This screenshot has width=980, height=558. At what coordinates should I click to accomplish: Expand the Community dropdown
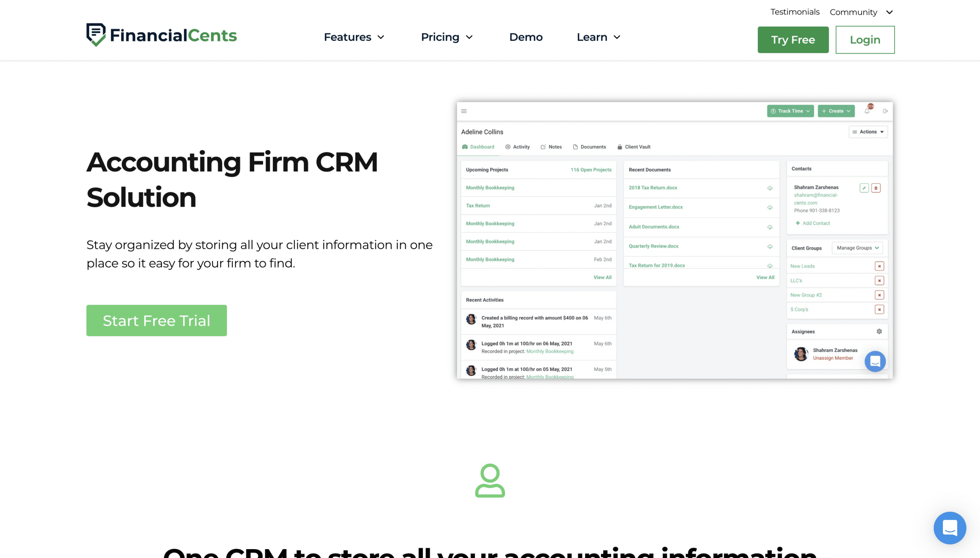click(861, 12)
